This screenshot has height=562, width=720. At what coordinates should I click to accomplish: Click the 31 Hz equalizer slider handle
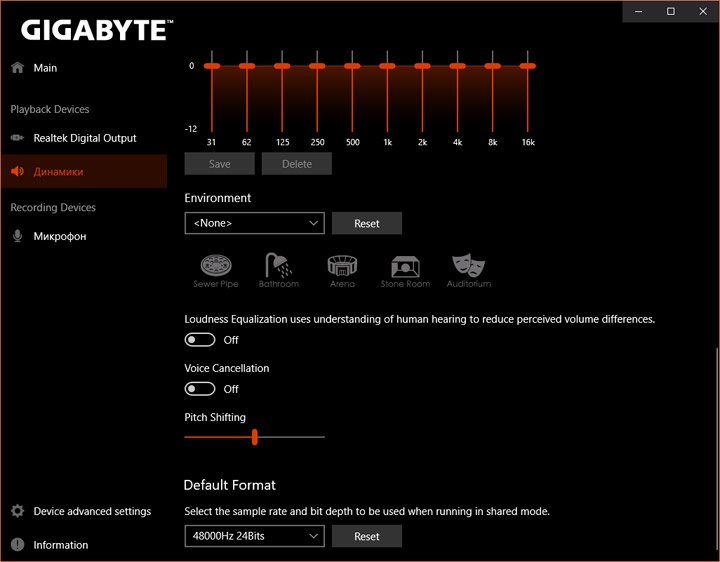[x=212, y=66]
